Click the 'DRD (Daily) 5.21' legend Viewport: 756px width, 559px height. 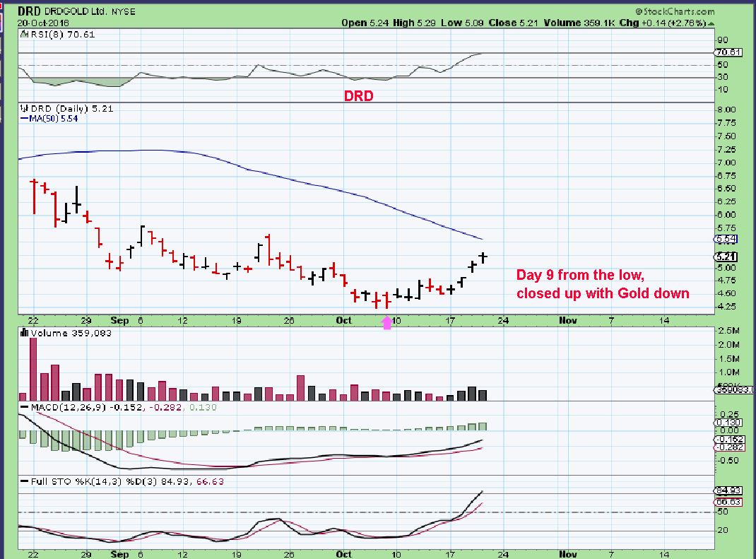[x=72, y=109]
